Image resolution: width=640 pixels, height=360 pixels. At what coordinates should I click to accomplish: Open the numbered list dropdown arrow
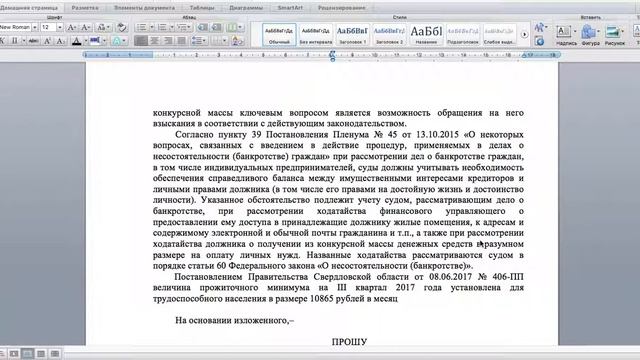pos(171,27)
